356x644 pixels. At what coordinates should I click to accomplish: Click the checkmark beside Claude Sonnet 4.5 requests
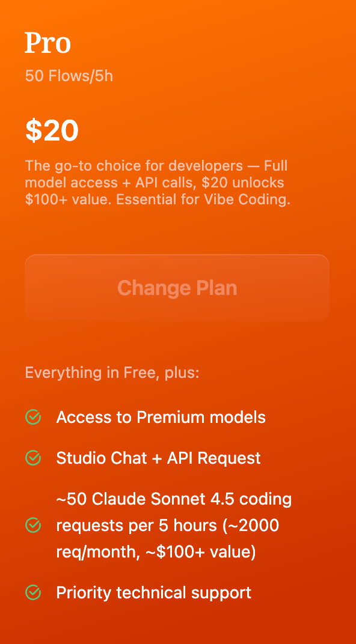[x=34, y=525]
